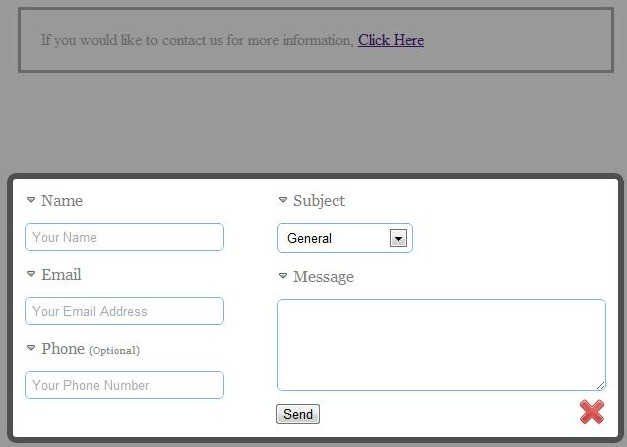Follow the Click Here contact link
627x447 pixels.
pos(391,40)
